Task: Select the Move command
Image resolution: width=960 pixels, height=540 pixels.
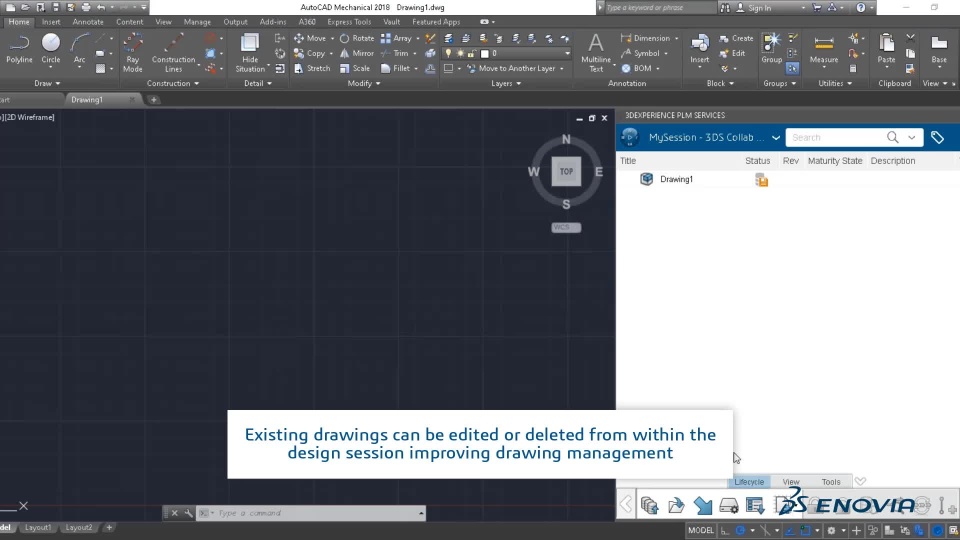Action: coord(310,38)
